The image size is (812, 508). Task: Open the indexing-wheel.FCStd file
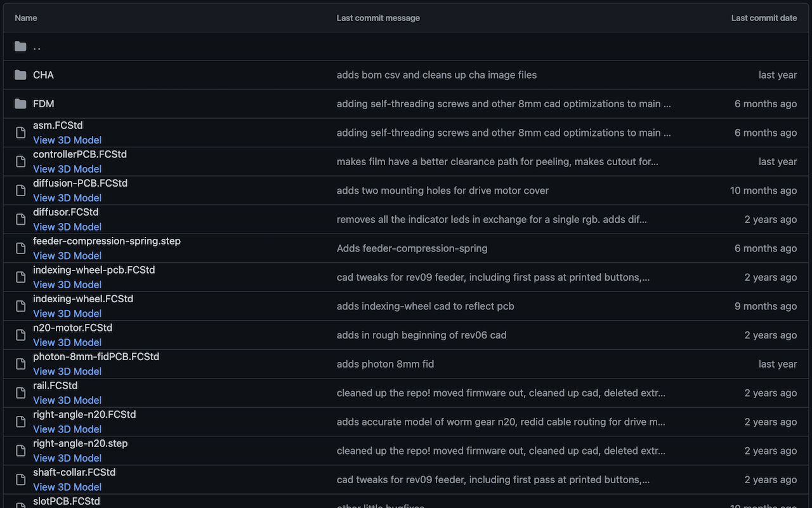click(x=82, y=298)
